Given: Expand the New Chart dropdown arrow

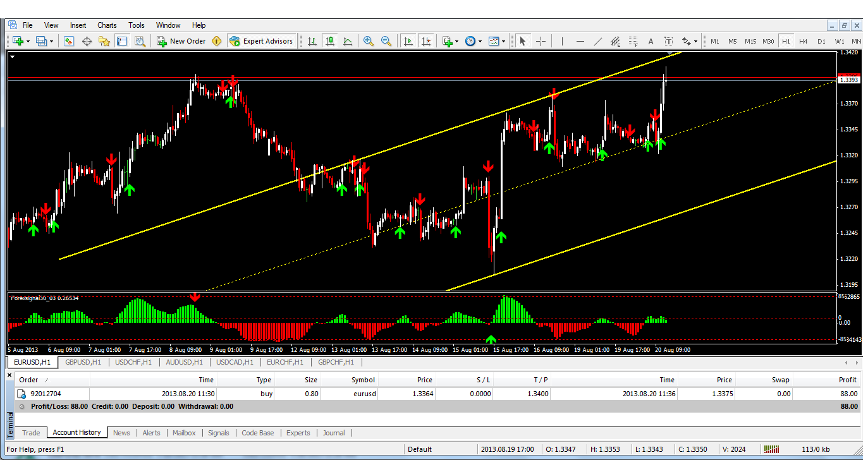Looking at the screenshot, I should (x=28, y=41).
